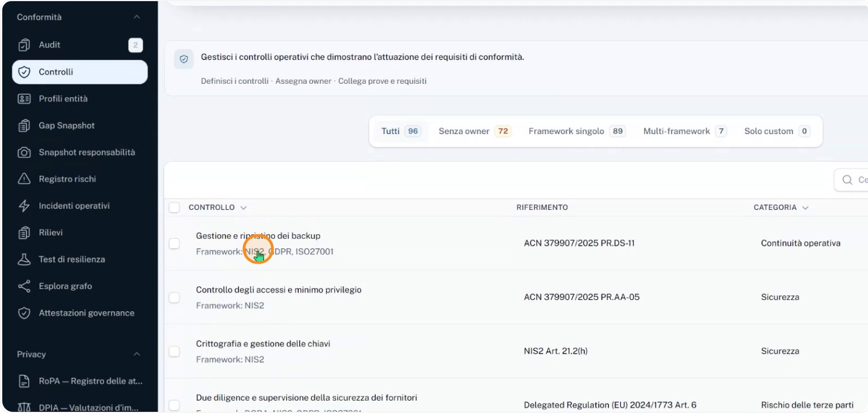Open Incidenti operativi page
868x413 pixels.
[80, 206]
